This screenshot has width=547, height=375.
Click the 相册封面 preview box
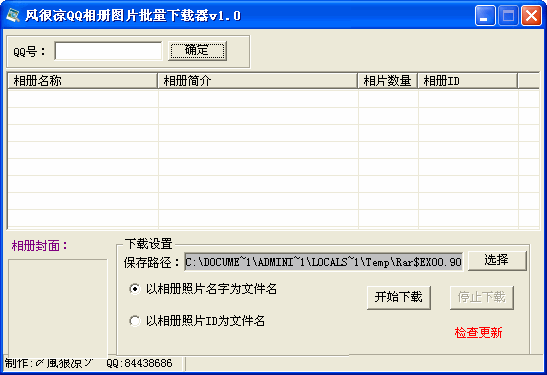58,308
